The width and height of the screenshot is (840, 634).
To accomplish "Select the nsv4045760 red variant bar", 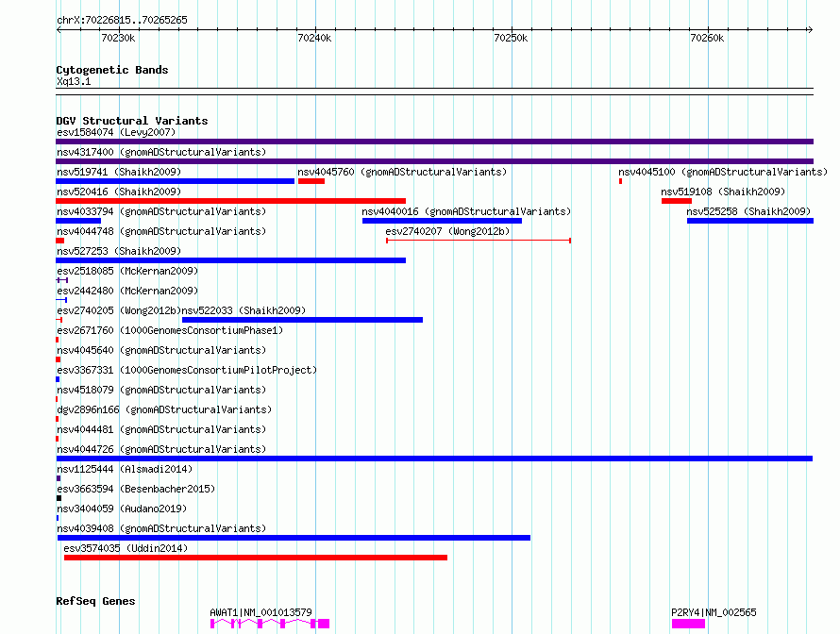I will pyautogui.click(x=311, y=181).
